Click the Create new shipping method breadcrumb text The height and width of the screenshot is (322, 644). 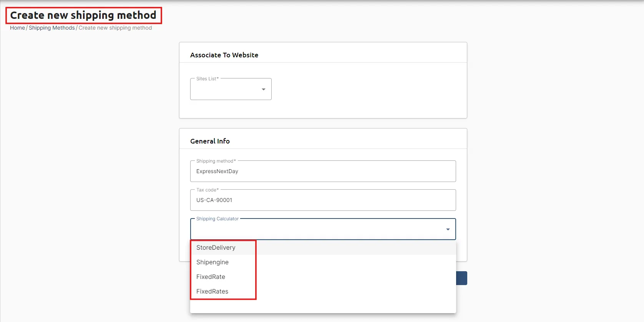[x=115, y=28]
